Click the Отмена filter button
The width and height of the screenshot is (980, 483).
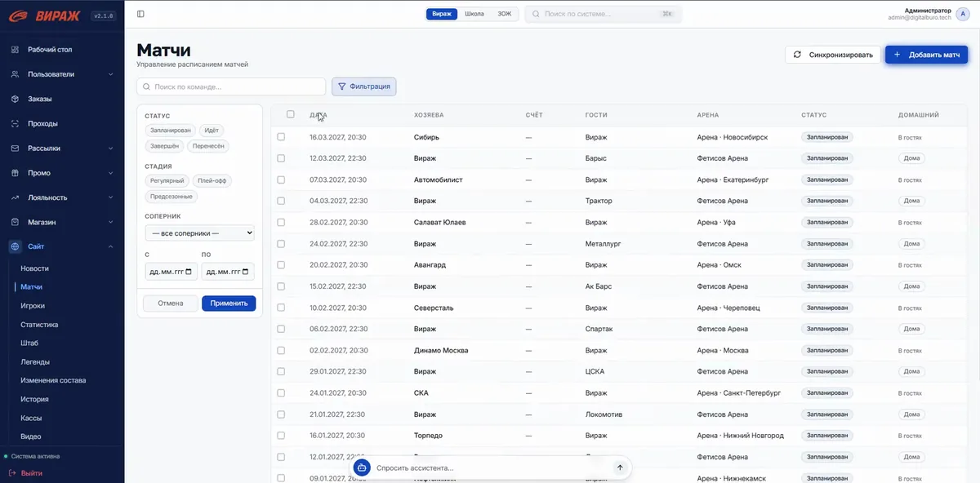(x=171, y=304)
